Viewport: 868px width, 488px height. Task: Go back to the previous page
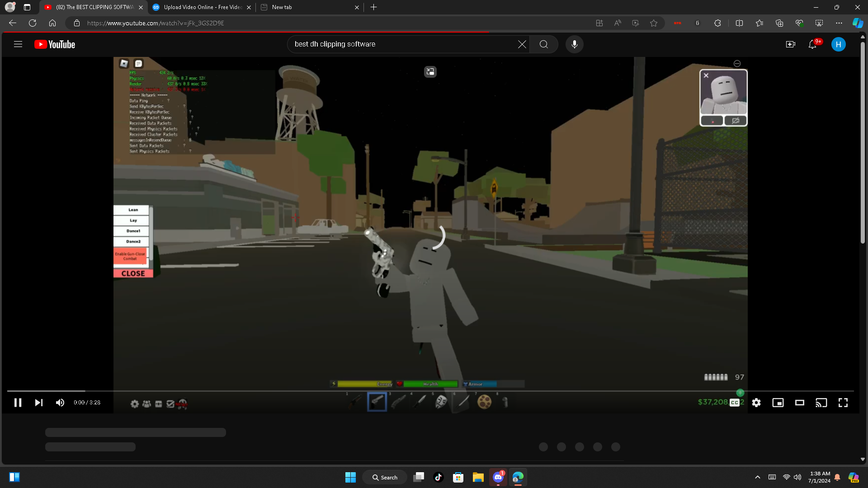(13, 23)
